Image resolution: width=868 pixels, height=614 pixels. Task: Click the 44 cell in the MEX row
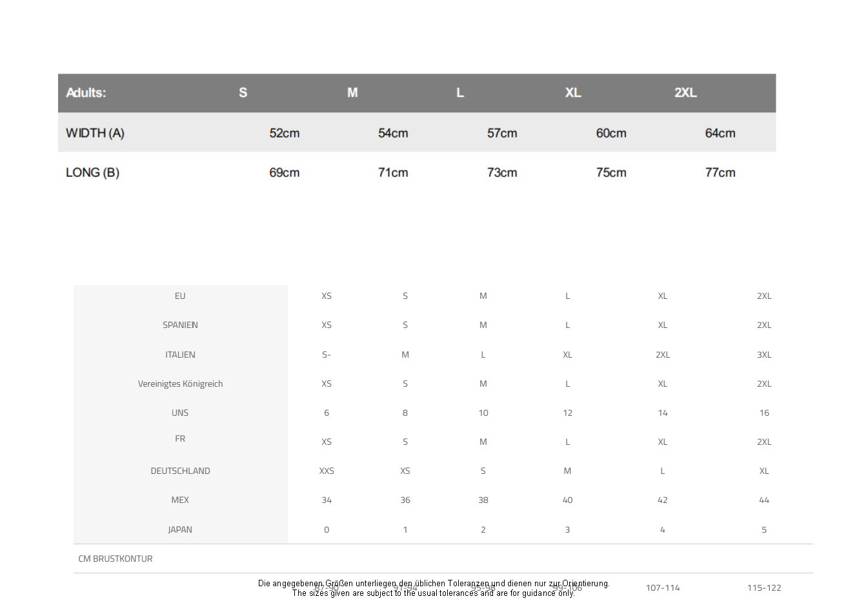[764, 500]
